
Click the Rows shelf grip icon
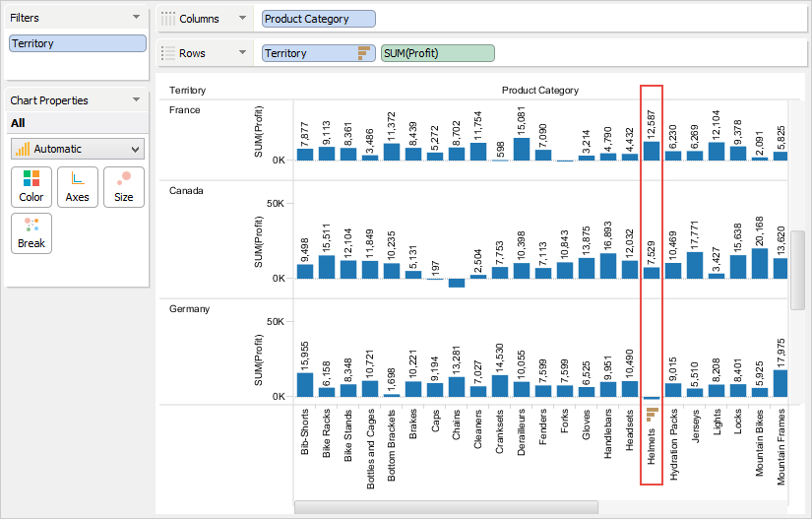pyautogui.click(x=168, y=53)
